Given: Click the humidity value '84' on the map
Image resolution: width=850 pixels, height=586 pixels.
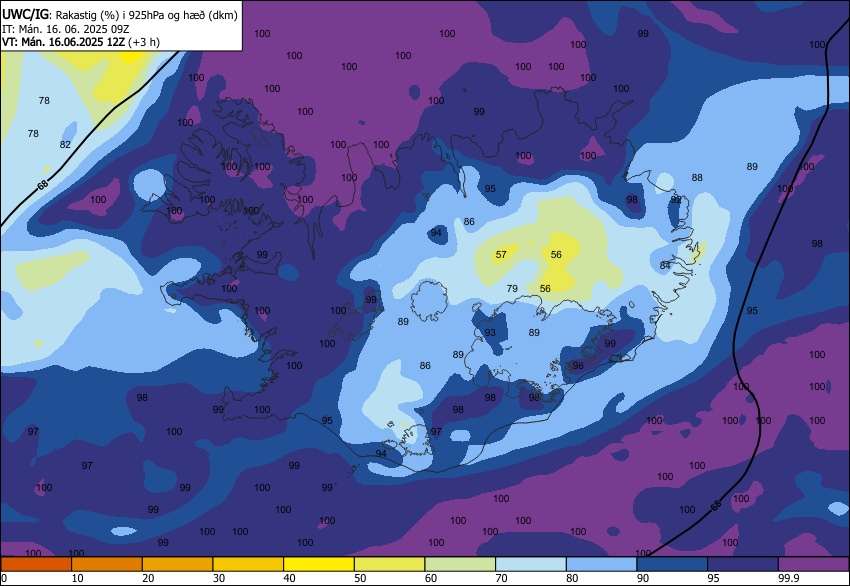Looking at the screenshot, I should pyautogui.click(x=665, y=265).
